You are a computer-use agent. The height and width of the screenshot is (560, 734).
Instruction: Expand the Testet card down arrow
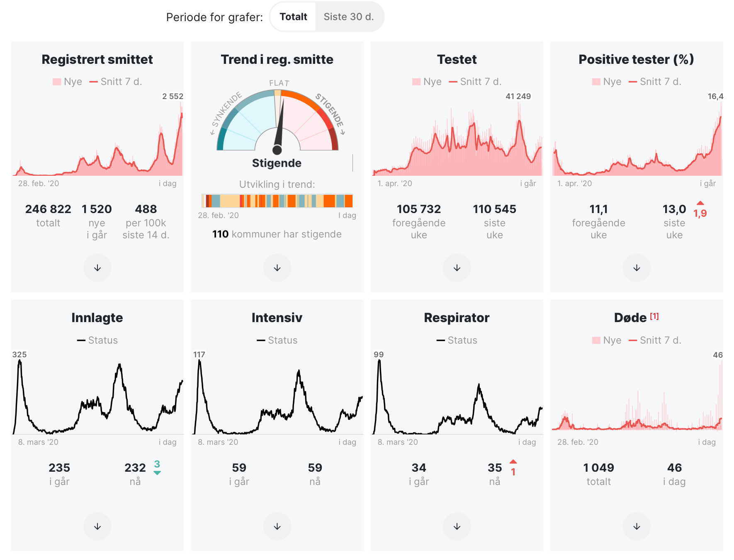(457, 268)
